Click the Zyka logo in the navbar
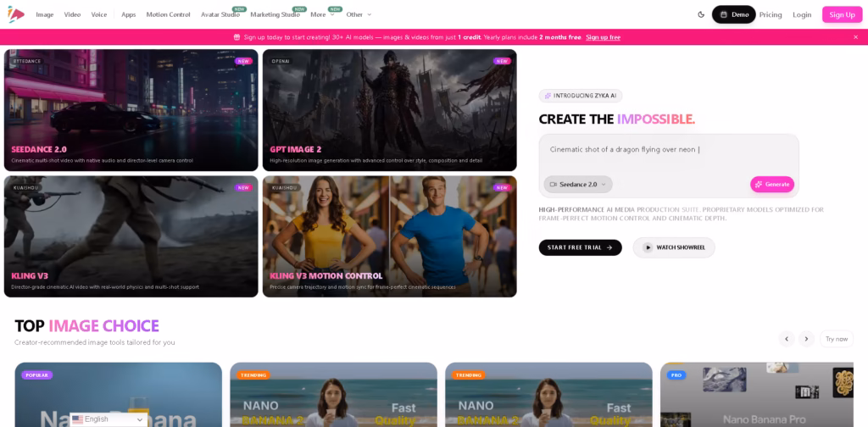The height and width of the screenshot is (427, 868). click(x=15, y=14)
